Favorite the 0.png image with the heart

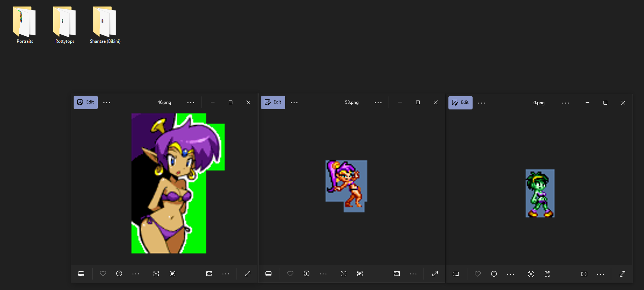(x=478, y=274)
